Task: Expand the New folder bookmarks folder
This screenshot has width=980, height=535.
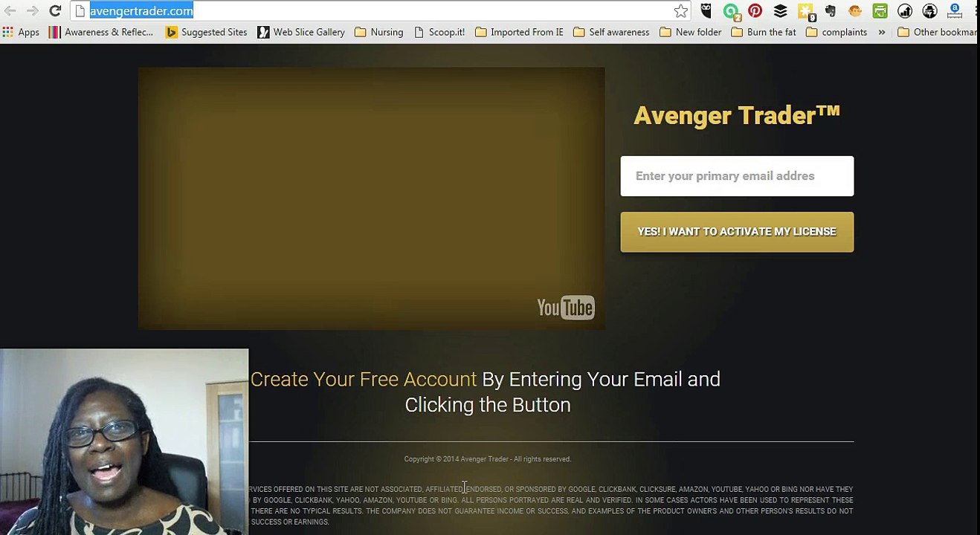Action: point(691,32)
